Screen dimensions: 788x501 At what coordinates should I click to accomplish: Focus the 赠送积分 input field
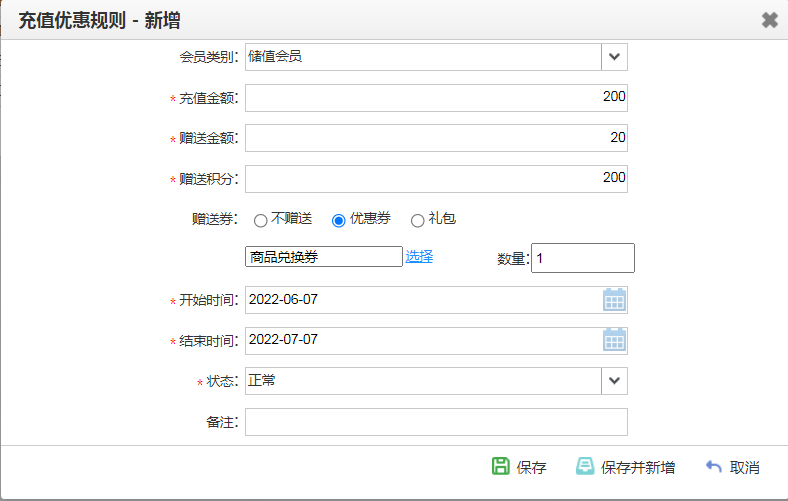tap(436, 178)
